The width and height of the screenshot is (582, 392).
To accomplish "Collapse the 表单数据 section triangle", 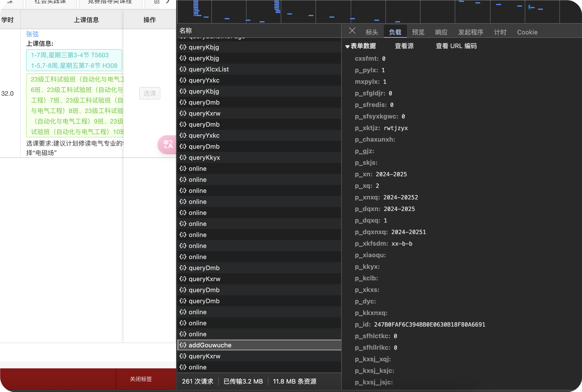I will click(x=347, y=47).
